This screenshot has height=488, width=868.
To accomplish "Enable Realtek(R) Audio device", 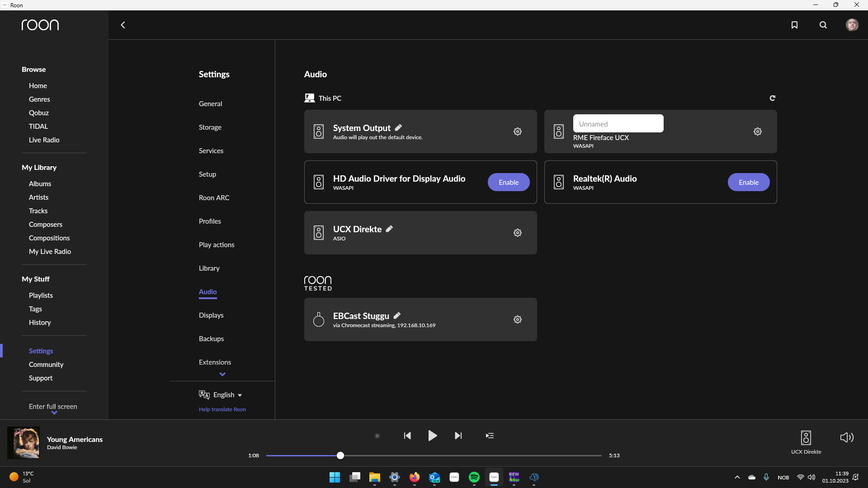I will click(x=749, y=182).
